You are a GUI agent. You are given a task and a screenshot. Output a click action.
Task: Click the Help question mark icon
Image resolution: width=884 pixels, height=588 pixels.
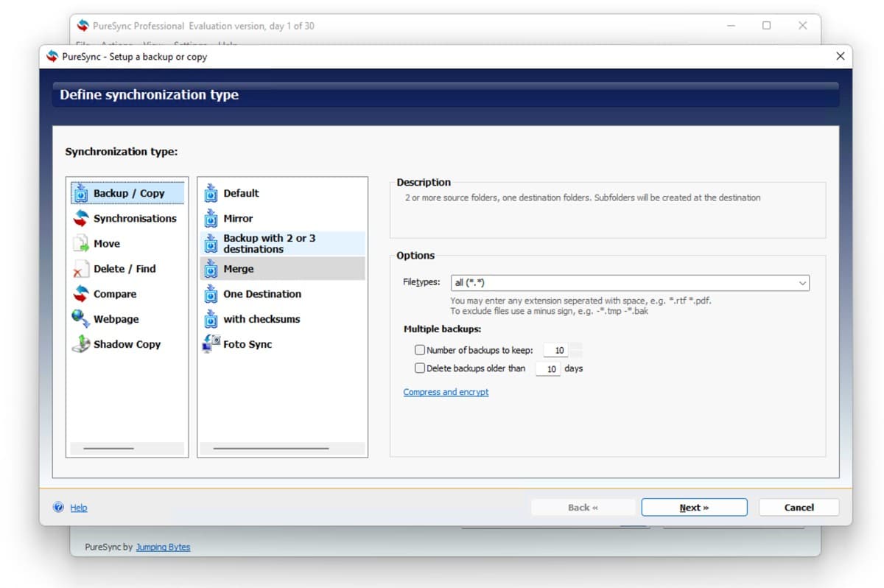click(59, 507)
